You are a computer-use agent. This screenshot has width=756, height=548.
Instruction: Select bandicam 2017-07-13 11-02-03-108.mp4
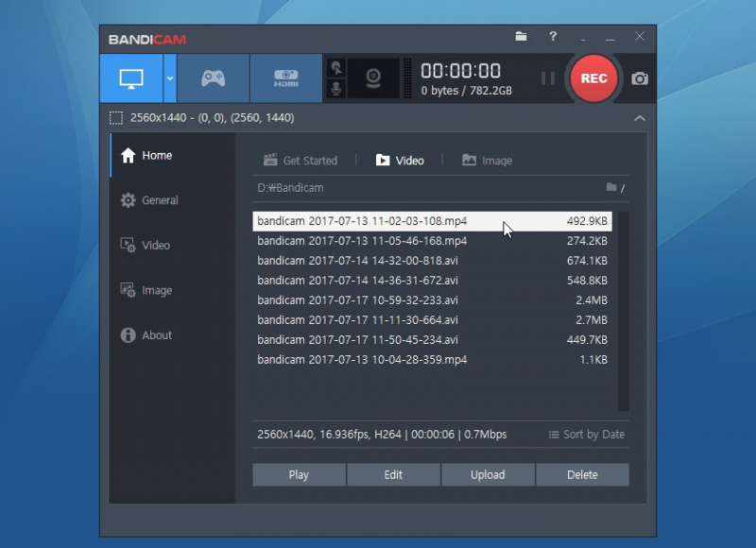click(x=432, y=221)
